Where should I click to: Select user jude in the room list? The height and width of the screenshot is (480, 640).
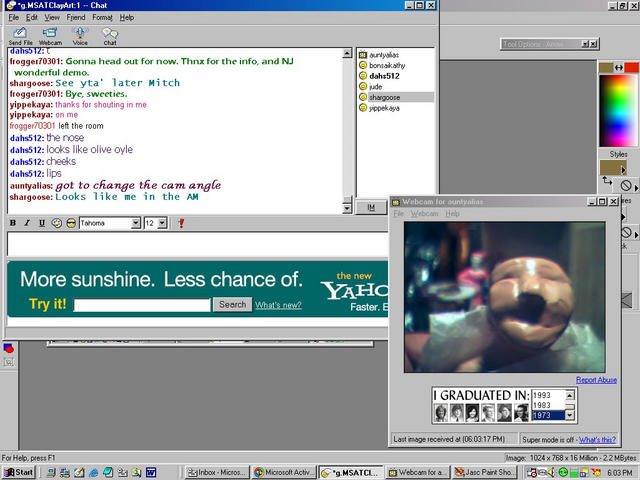376,87
